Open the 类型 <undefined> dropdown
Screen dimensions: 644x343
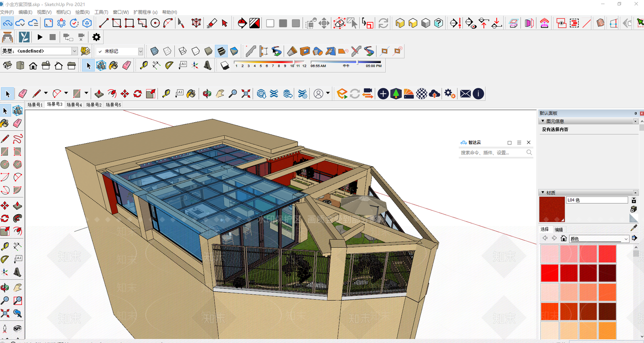(74, 51)
